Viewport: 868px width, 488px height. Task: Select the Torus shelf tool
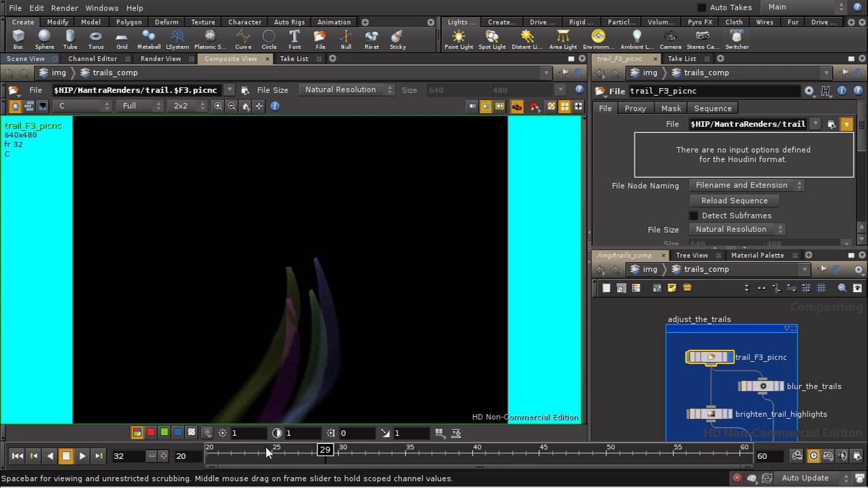coord(96,39)
